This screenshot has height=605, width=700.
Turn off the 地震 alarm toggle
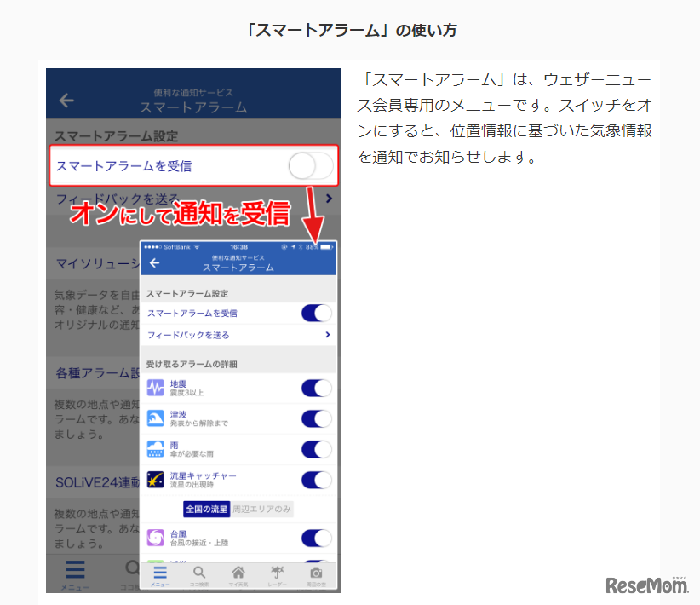(317, 388)
